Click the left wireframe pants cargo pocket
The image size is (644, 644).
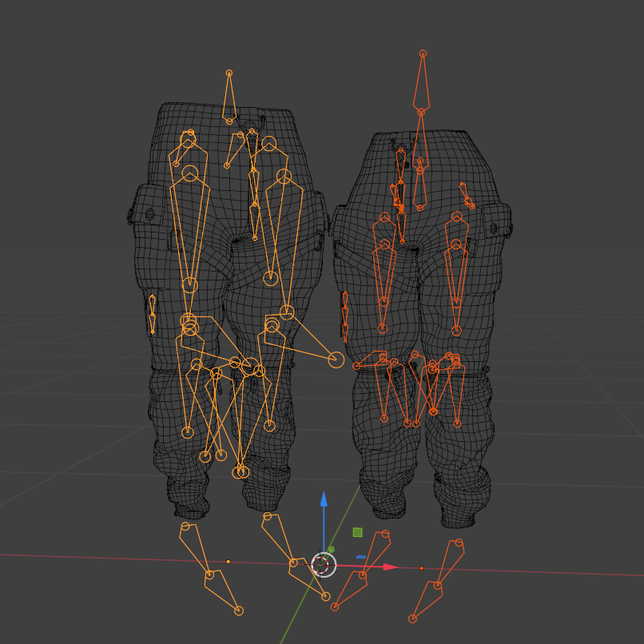click(149, 212)
